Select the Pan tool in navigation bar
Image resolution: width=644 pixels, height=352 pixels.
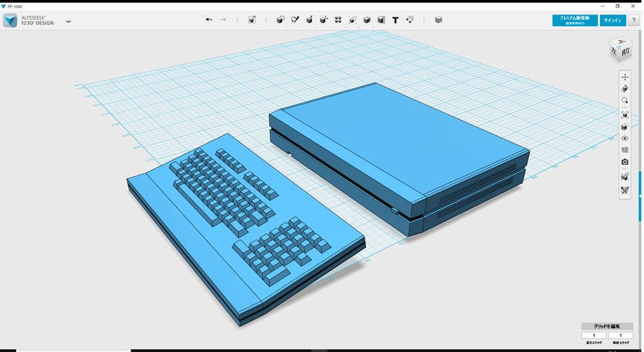click(625, 77)
